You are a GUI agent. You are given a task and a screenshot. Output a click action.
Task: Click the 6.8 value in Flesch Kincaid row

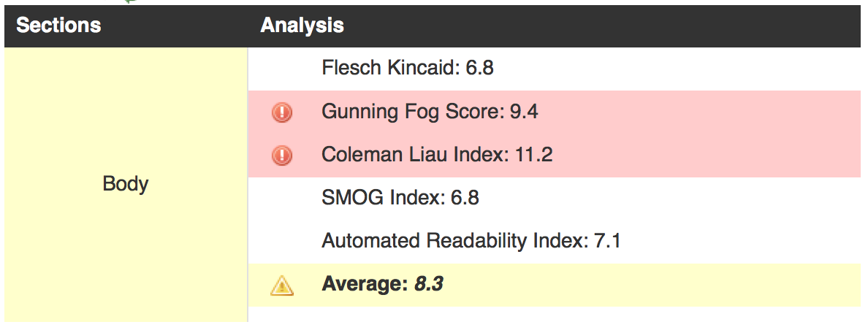click(479, 68)
